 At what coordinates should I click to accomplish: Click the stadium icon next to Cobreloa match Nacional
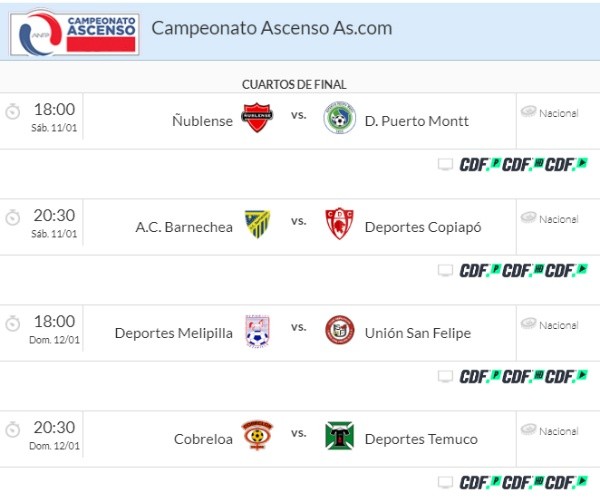click(x=528, y=430)
